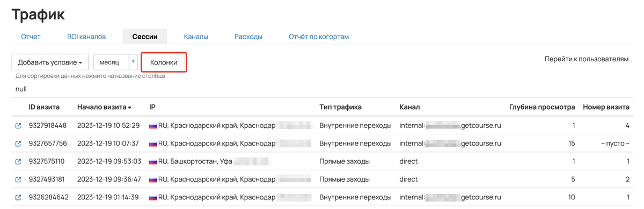Image resolution: width=644 pixels, height=209 pixels.
Task: Follow Перейти к пользователям link
Action: [x=586, y=59]
